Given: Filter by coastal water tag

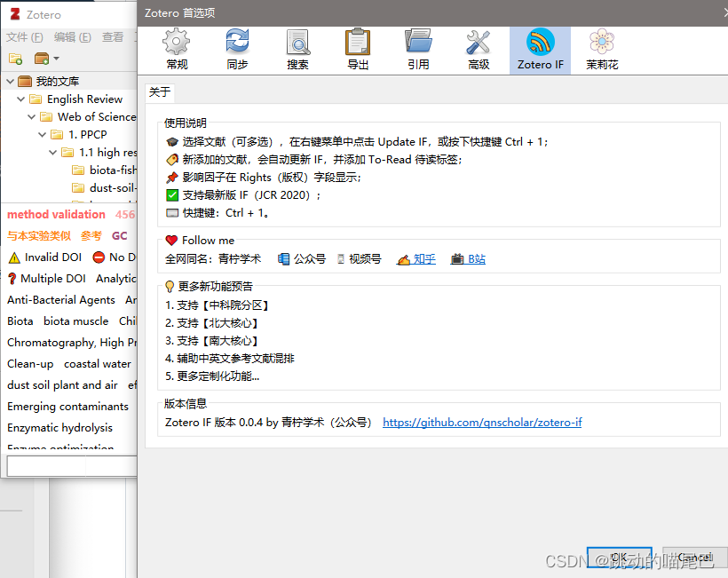Looking at the screenshot, I should tap(98, 364).
